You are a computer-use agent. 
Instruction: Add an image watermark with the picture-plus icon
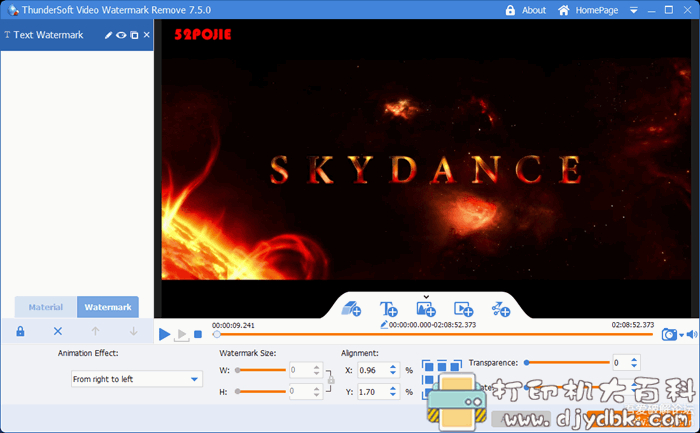426,308
